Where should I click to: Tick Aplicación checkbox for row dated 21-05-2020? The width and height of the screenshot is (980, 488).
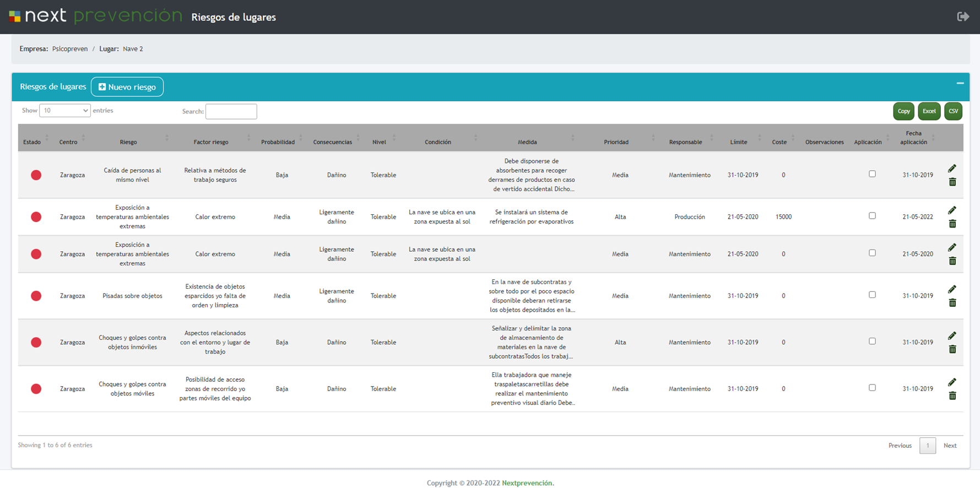[872, 253]
